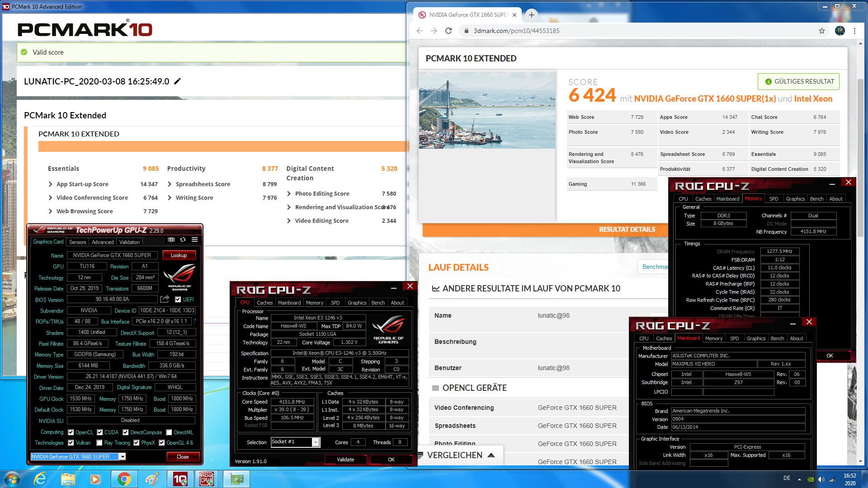Open the GPU-Z hamburger menu
The width and height of the screenshot is (868, 488).
194,240
